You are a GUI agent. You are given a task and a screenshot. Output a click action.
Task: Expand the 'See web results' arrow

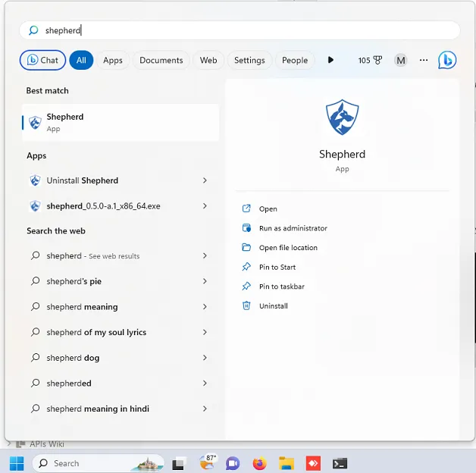click(x=205, y=255)
